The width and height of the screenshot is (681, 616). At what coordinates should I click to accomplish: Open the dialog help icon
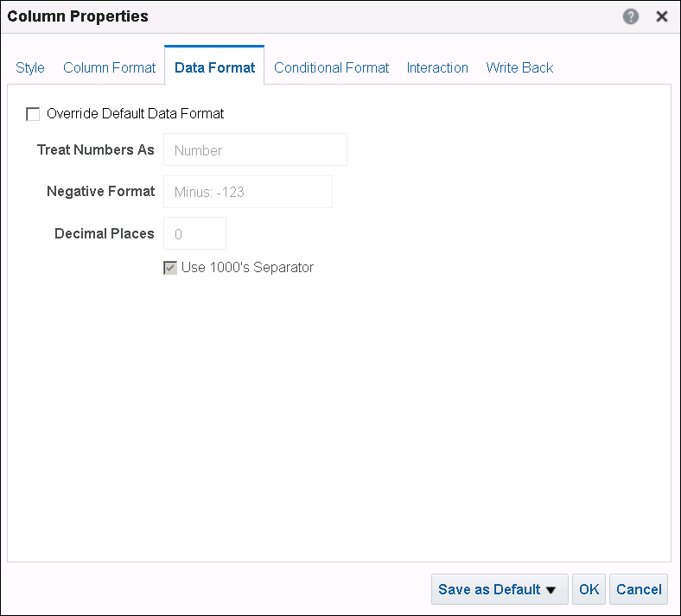(631, 16)
